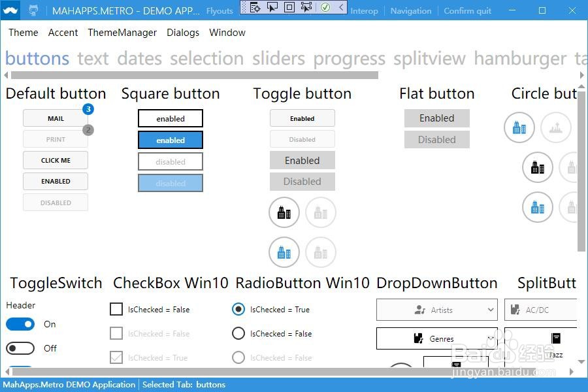Click the Enabled flat button
588x392 pixels.
tap(437, 118)
